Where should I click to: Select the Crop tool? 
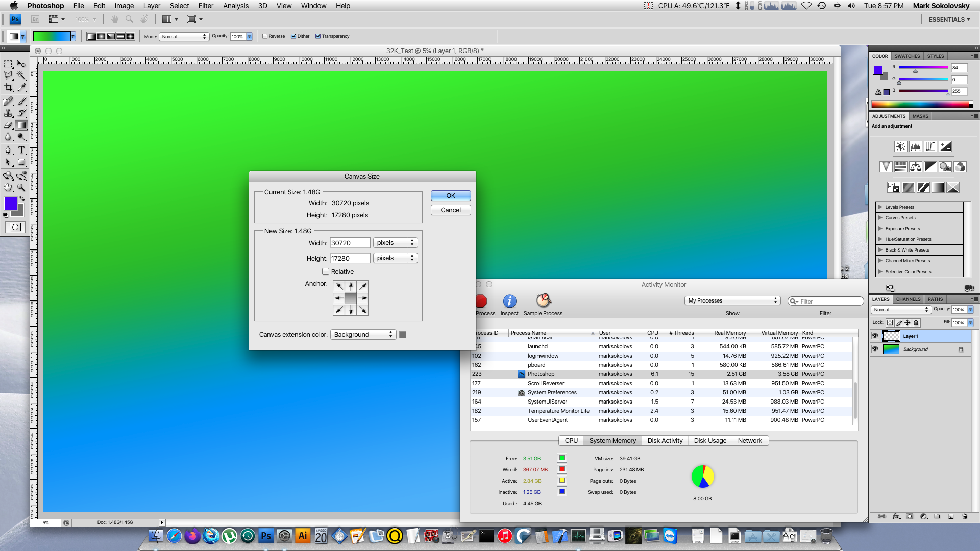(8, 87)
